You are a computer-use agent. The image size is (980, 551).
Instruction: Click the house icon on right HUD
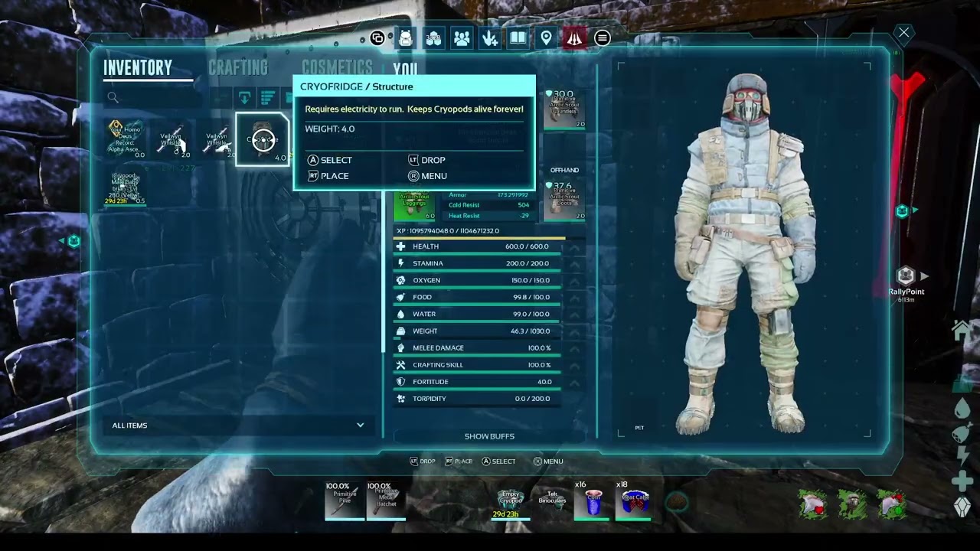coord(962,330)
